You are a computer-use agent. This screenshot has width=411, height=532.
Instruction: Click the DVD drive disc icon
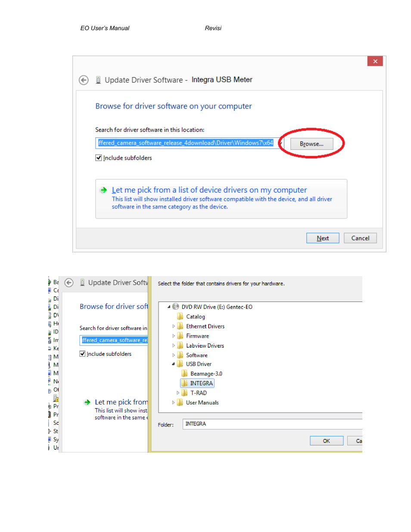pyautogui.click(x=176, y=307)
